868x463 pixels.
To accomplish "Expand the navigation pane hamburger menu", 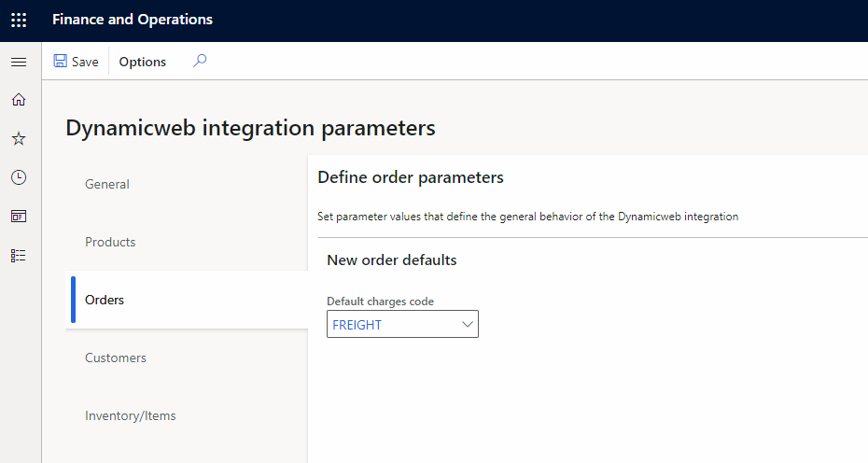I will (x=19, y=62).
